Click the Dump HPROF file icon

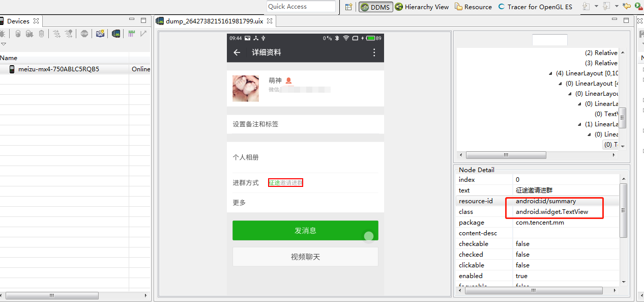pos(30,34)
